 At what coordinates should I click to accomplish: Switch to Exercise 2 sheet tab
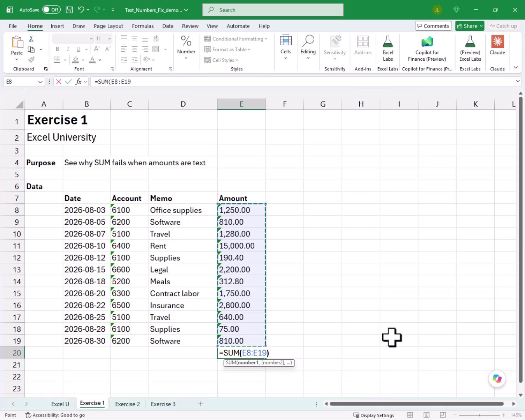(128, 404)
